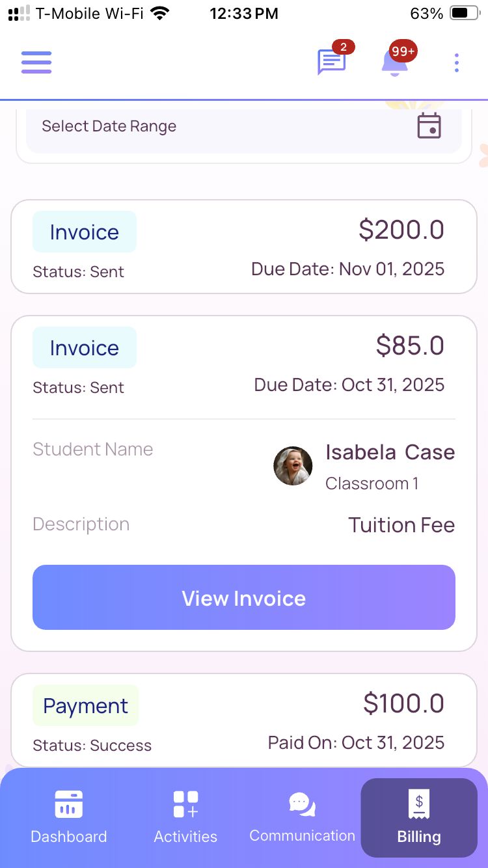This screenshot has height=868, width=488.
Task: Tap the Isabela Case student name
Action: 390,452
